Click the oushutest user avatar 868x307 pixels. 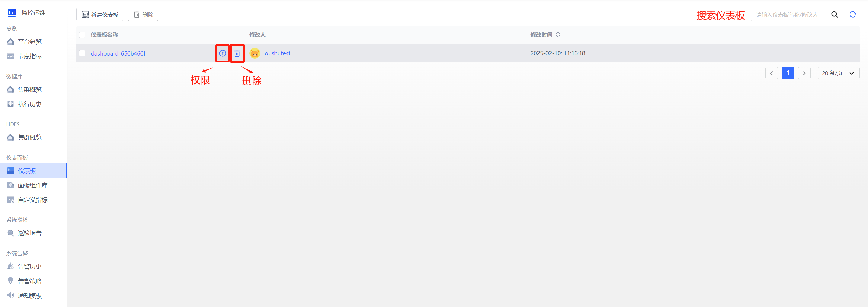coord(255,53)
